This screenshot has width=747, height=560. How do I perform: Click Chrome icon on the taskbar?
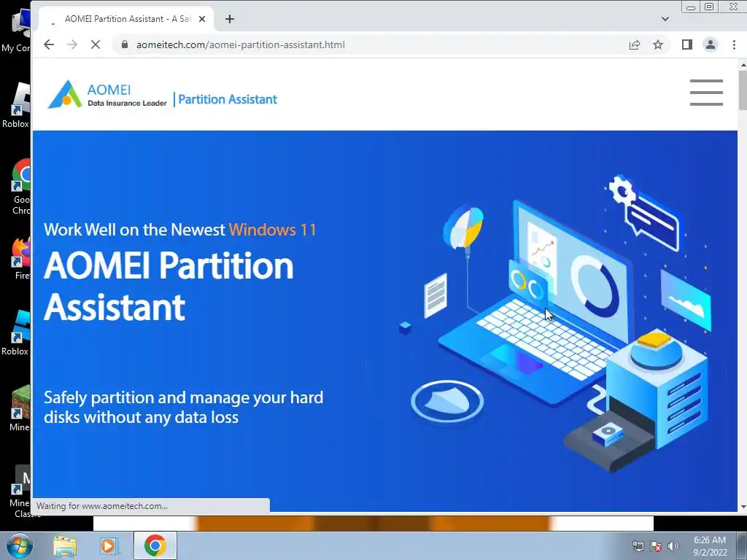point(155,545)
